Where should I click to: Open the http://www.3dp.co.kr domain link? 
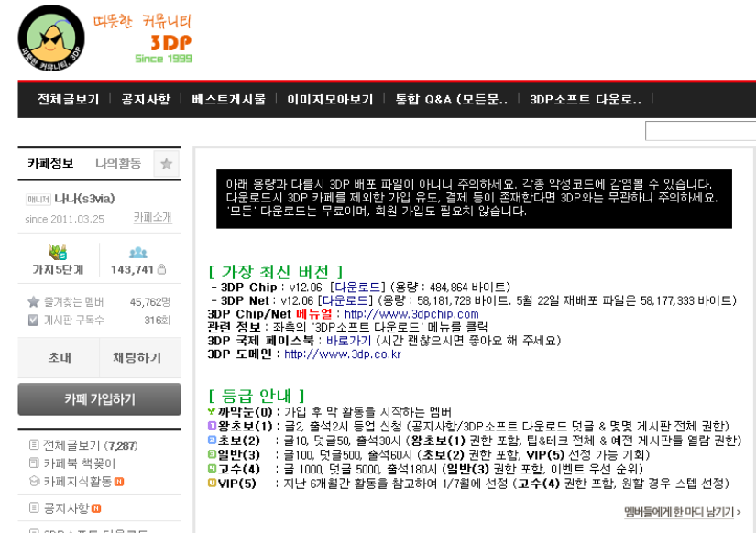[x=343, y=354]
